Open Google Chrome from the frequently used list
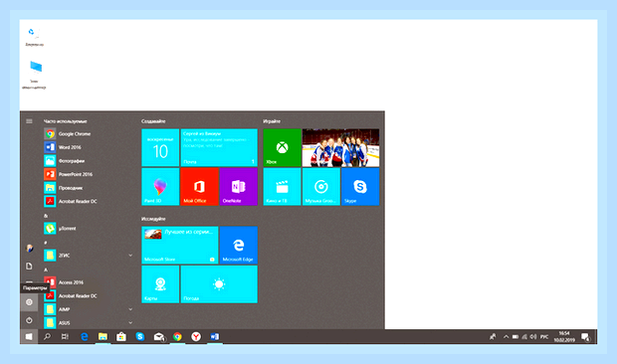The height and width of the screenshot is (364, 617). [x=89, y=134]
